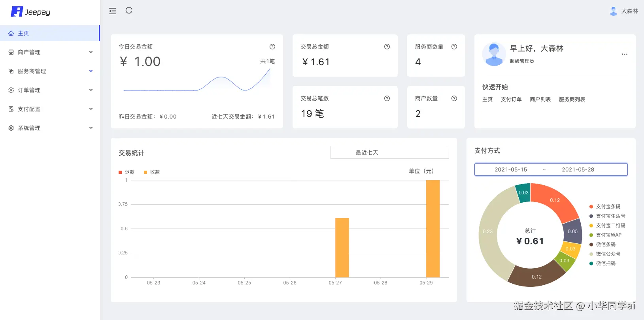The width and height of the screenshot is (644, 320).
Task: Expand 订单管理 submenu arrow
Action: pyautogui.click(x=91, y=90)
